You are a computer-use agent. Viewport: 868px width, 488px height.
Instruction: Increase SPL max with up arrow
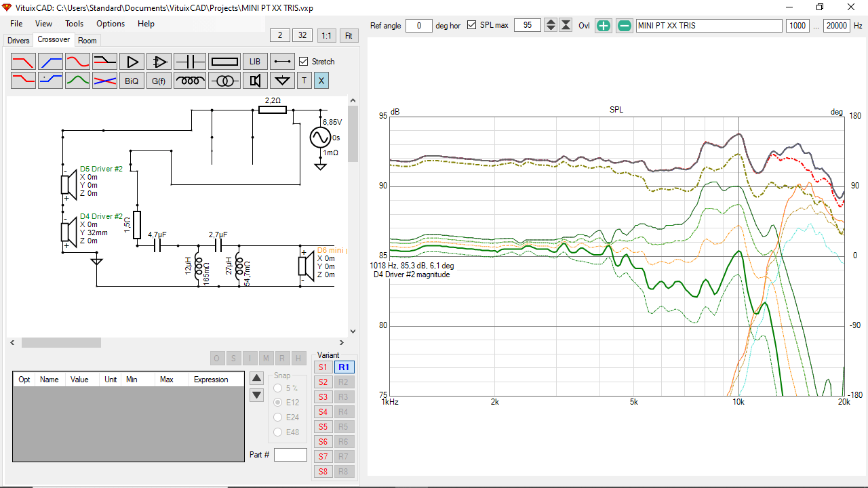coord(551,22)
